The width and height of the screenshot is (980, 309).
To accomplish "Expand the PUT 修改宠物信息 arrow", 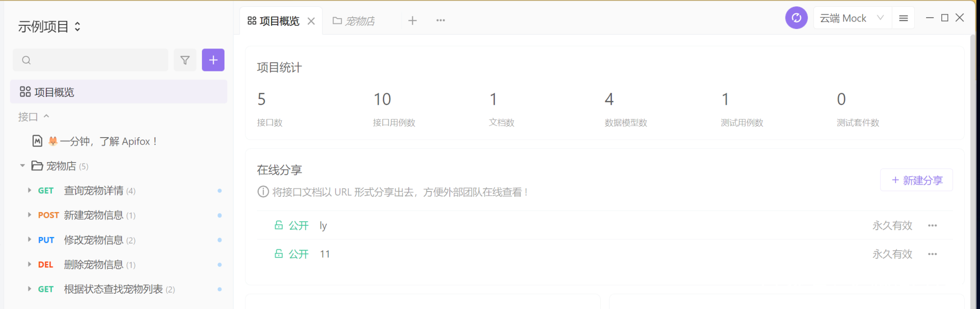I will pyautogui.click(x=29, y=239).
